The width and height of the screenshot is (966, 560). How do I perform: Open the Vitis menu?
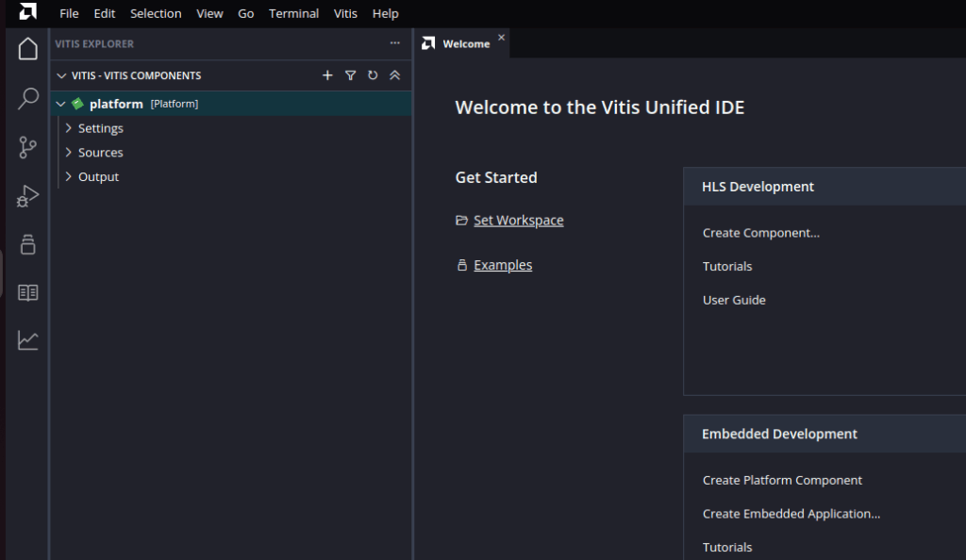click(x=345, y=13)
